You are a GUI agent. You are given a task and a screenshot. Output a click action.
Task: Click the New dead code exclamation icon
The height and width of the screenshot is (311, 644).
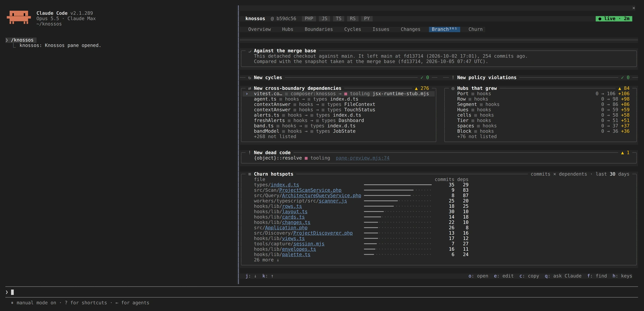click(250, 153)
